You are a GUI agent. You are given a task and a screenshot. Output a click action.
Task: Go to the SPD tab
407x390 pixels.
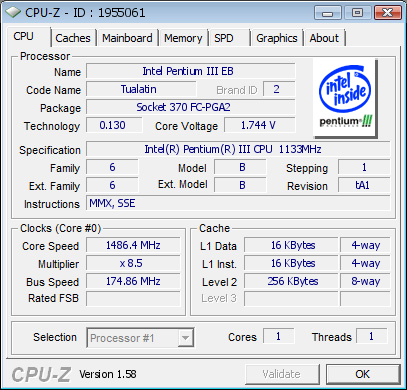pos(229,38)
